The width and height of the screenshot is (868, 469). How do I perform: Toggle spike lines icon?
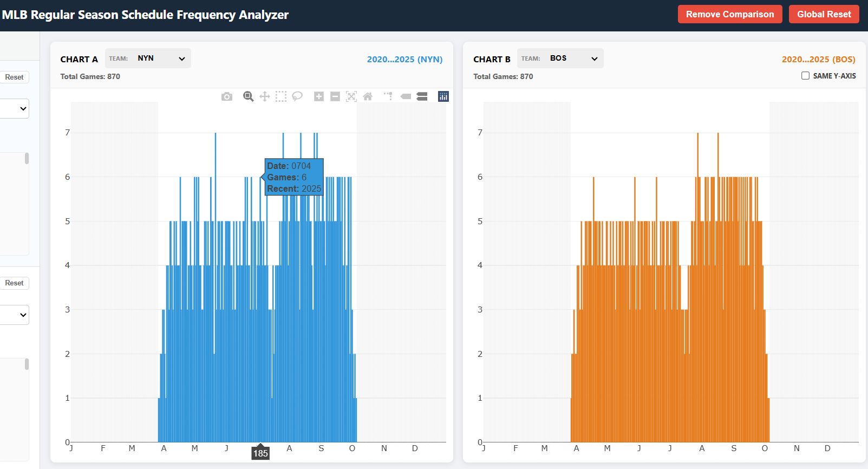pyautogui.click(x=388, y=96)
